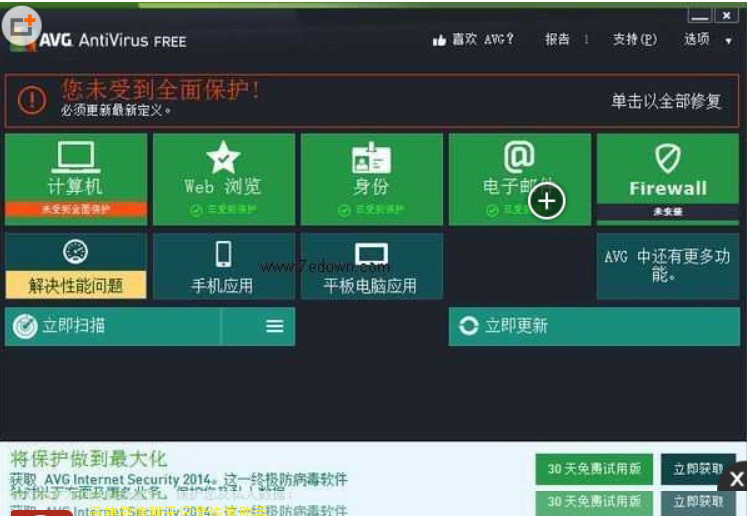This screenshot has height=516, width=747.
Task: Minimize the AVG window
Action: [699, 16]
